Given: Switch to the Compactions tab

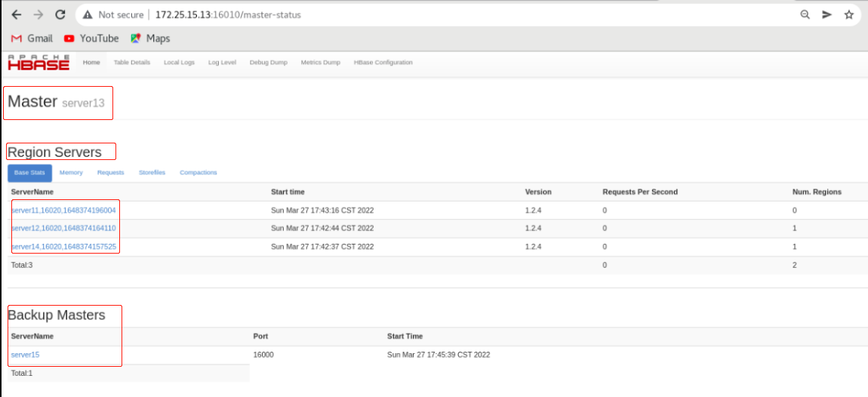Looking at the screenshot, I should [x=199, y=173].
